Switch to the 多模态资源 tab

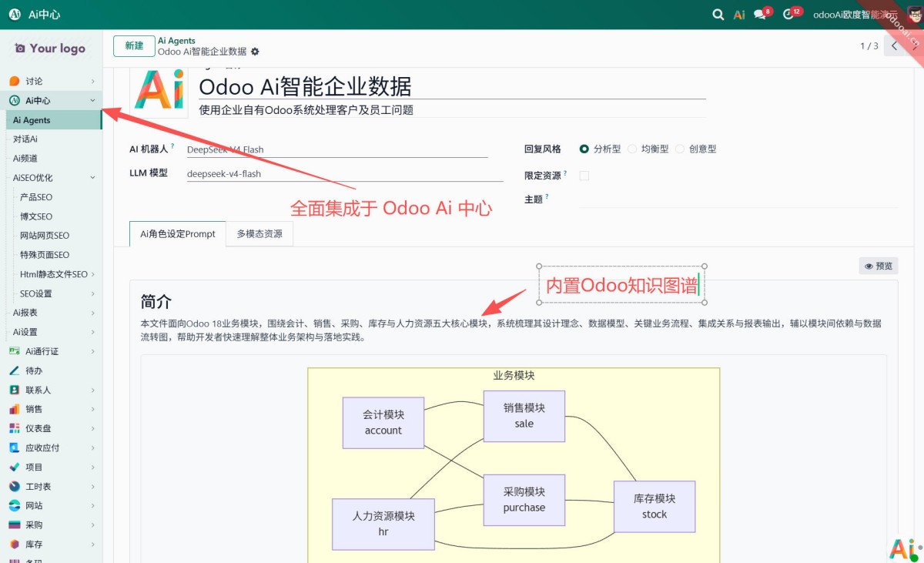[259, 234]
